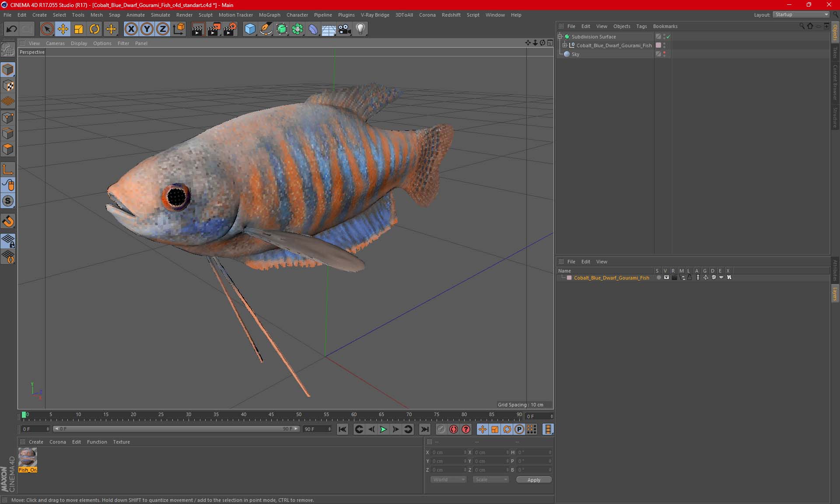Go to start of animation
The image size is (840, 504).
click(342, 429)
